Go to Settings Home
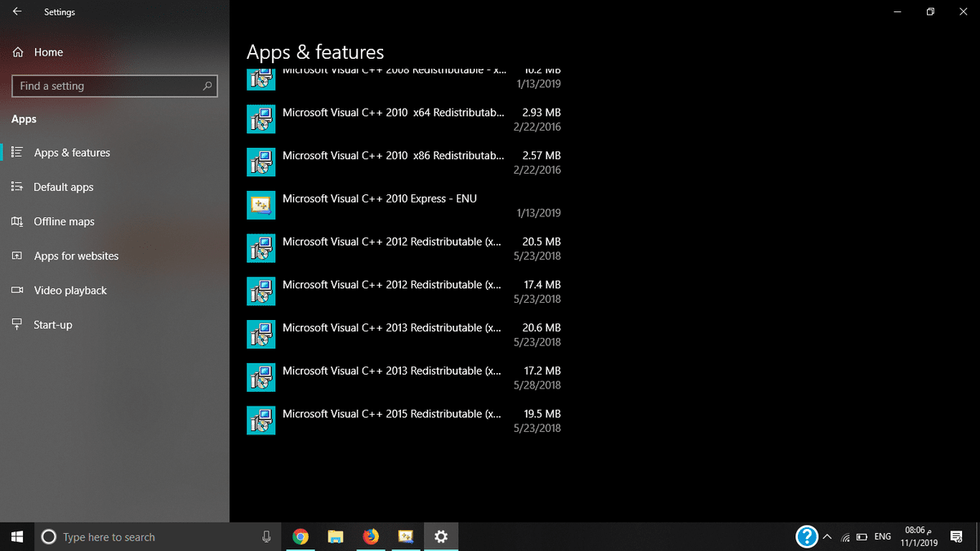The image size is (980, 551). (x=48, y=52)
